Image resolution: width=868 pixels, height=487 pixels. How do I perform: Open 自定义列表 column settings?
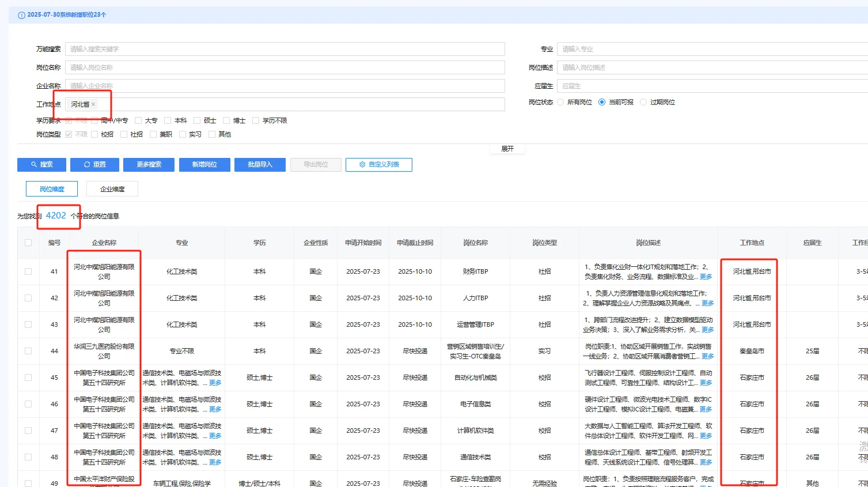click(x=379, y=165)
